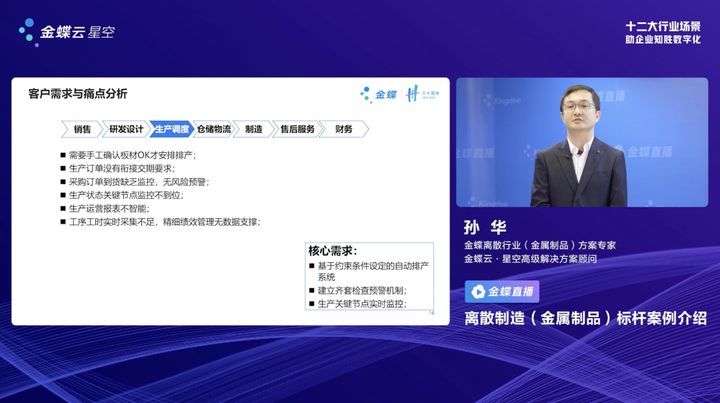Viewport: 720px width, 403px height.
Task: Select the 仓储物流 stage arrow
Action: [214, 129]
